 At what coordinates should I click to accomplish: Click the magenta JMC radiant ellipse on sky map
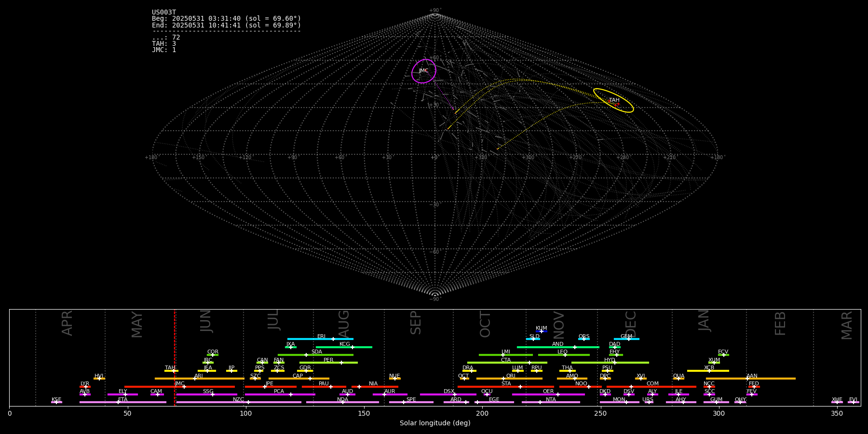tap(424, 71)
